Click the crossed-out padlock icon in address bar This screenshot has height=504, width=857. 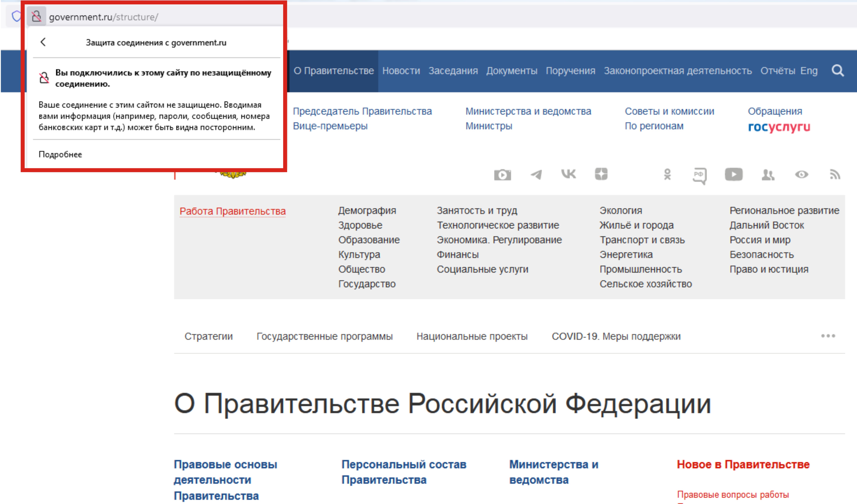coord(36,16)
